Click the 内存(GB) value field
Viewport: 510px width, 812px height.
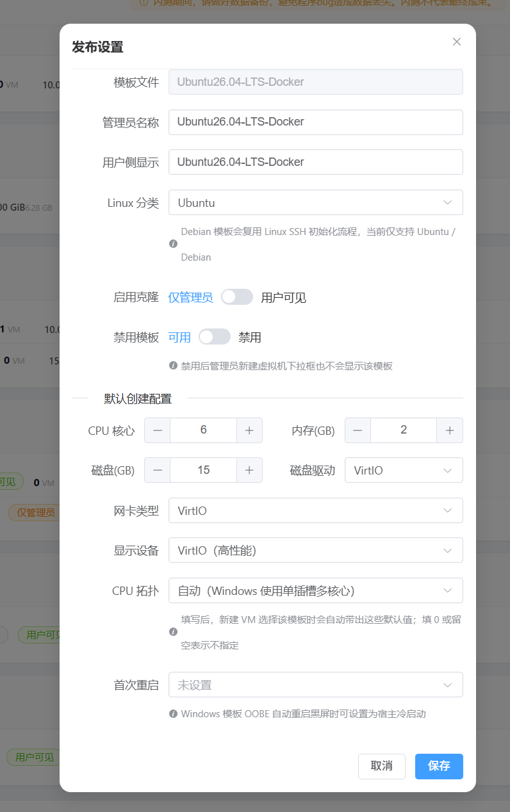[404, 430]
